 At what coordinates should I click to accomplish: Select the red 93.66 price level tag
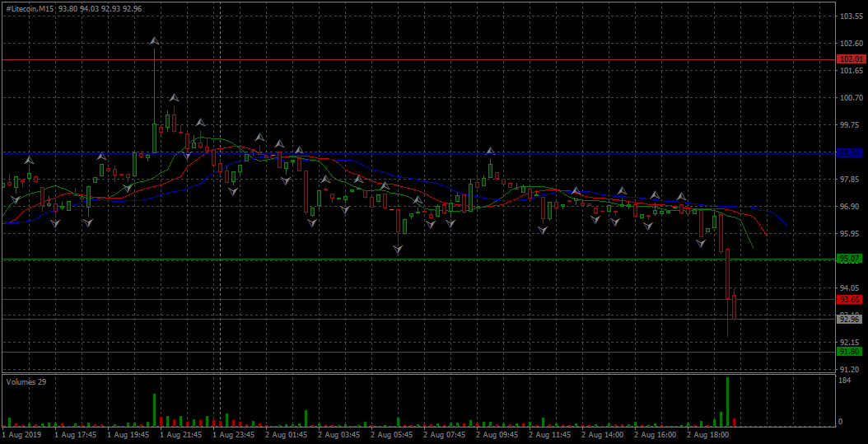pos(852,300)
